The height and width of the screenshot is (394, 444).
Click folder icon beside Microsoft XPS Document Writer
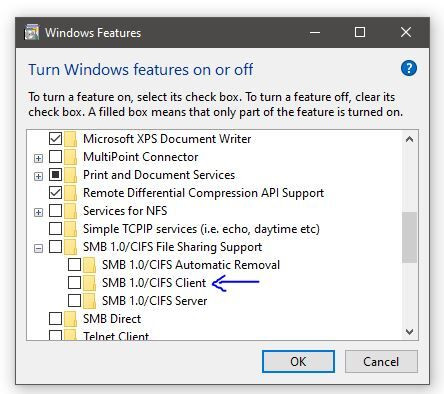tap(70, 139)
